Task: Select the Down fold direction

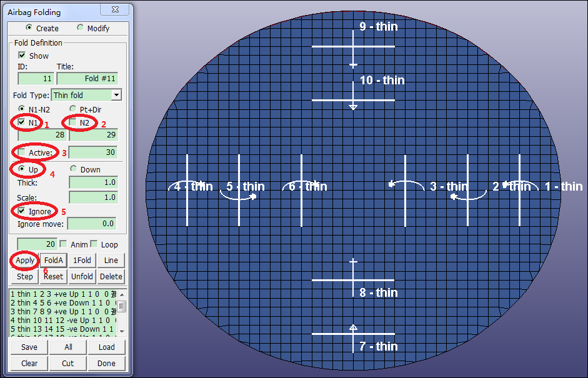Action: pyautogui.click(x=72, y=169)
